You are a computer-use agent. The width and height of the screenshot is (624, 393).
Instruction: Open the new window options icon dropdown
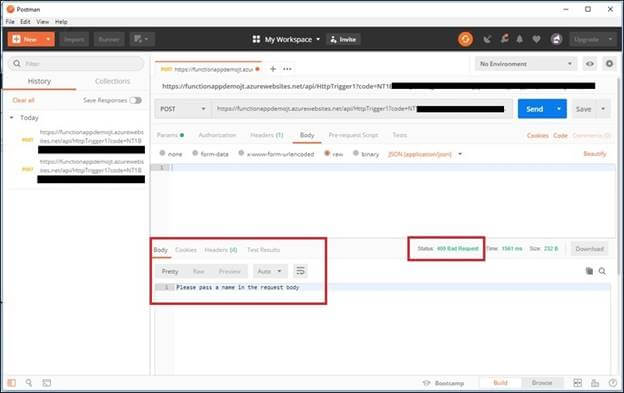(x=142, y=39)
